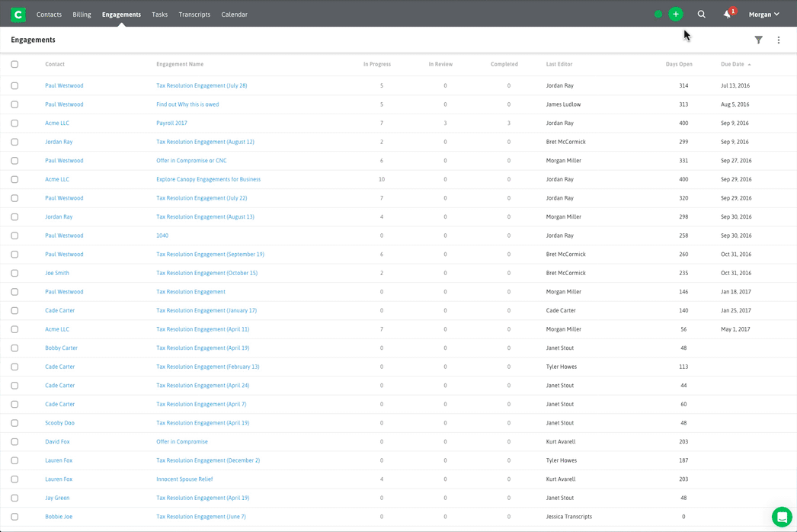Open the filter options for engagements
The width and height of the screenshot is (797, 532).
(758, 40)
